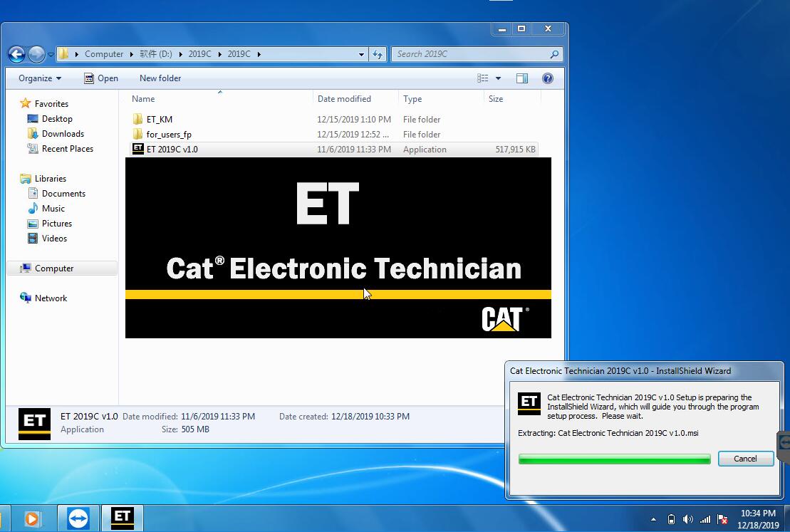
Task: Open the volume speaker tray icon
Action: [687, 519]
